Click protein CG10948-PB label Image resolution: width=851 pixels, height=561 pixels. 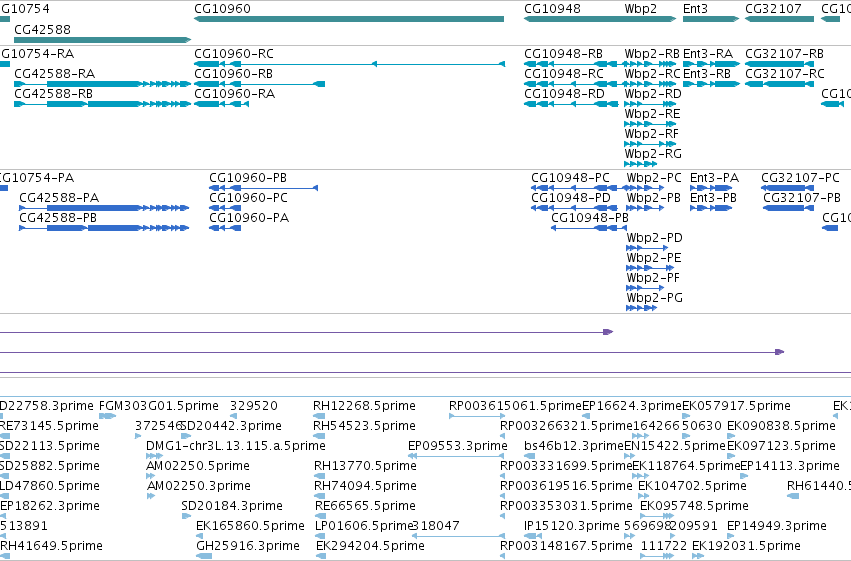click(x=590, y=218)
